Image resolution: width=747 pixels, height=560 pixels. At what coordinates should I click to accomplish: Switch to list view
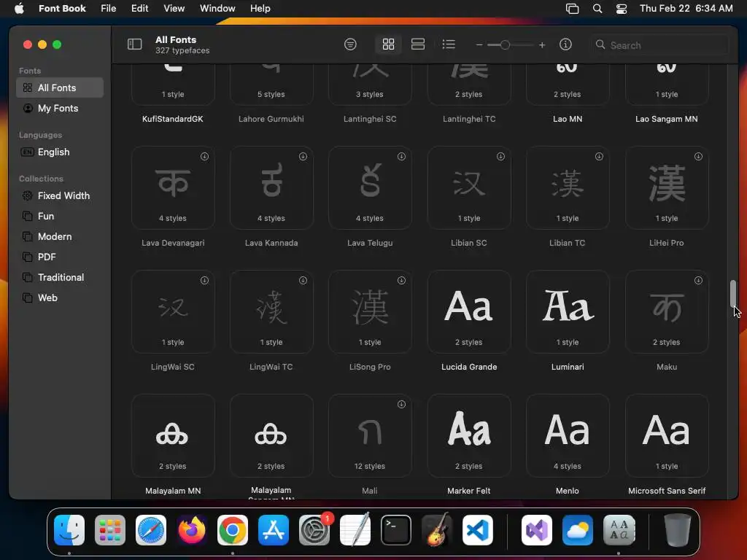449,44
